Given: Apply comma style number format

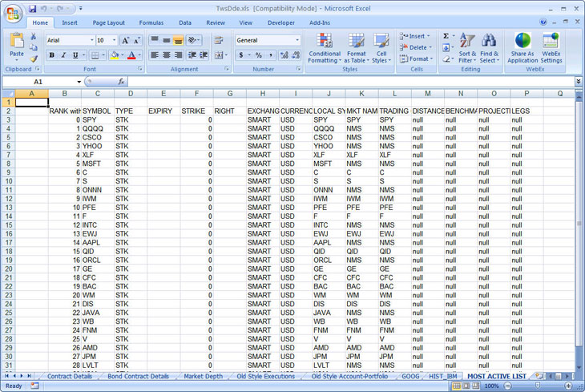Looking at the screenshot, I should [271, 55].
